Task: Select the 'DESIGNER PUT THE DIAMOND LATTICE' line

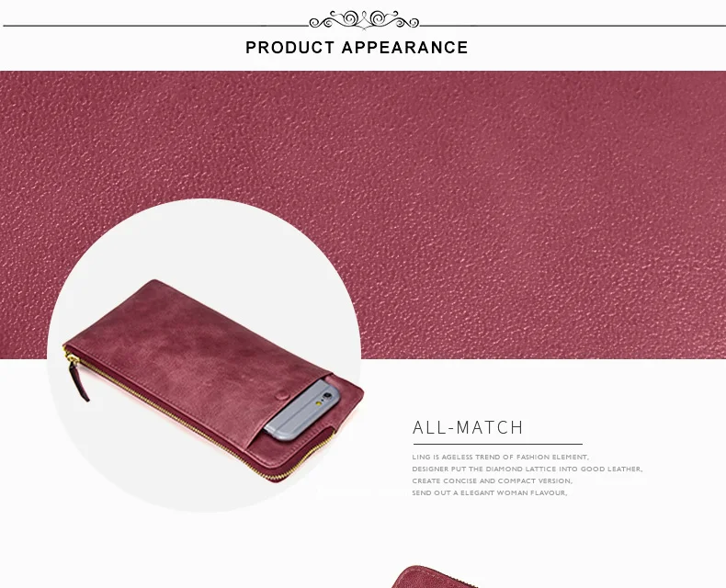Action: pos(527,469)
